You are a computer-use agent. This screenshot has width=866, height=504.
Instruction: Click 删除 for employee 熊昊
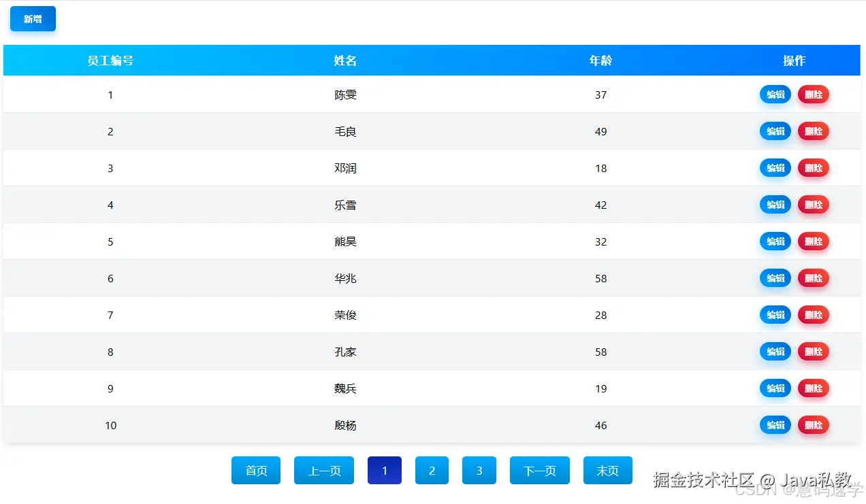point(813,241)
